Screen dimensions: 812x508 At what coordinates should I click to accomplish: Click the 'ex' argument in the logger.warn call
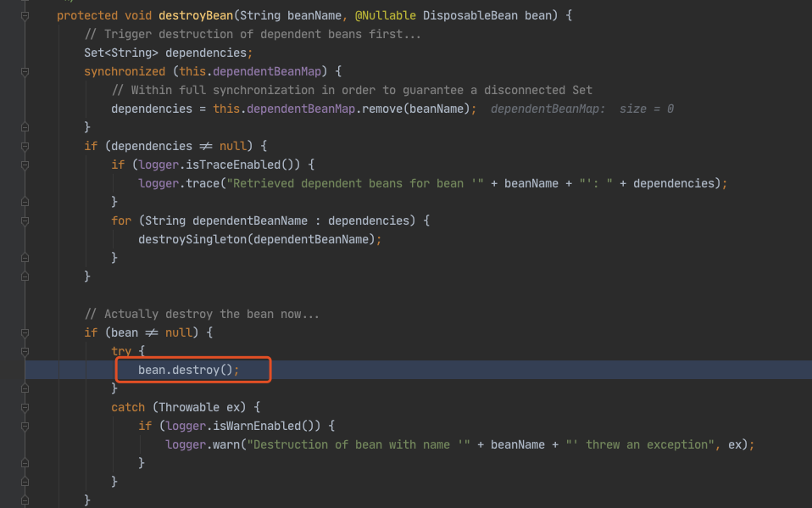pos(735,444)
